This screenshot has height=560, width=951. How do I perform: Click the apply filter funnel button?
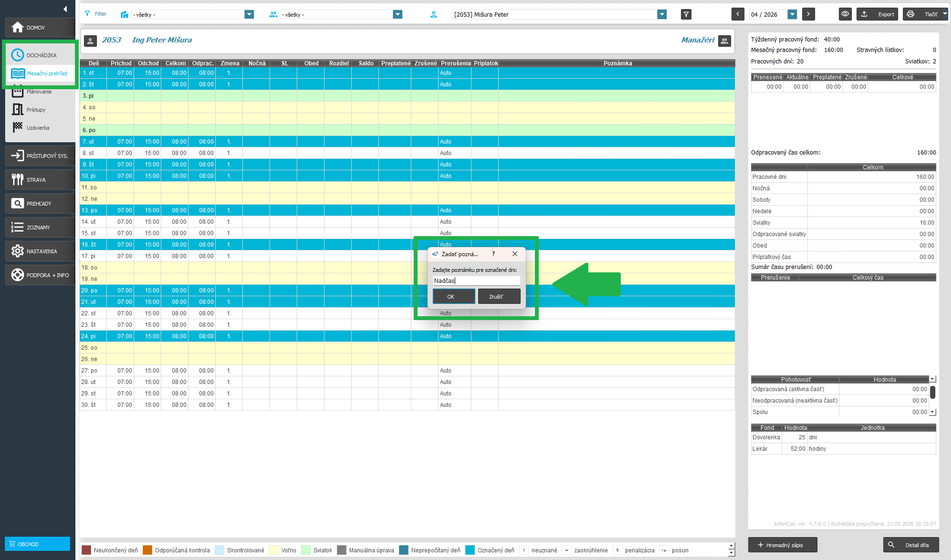point(686,14)
